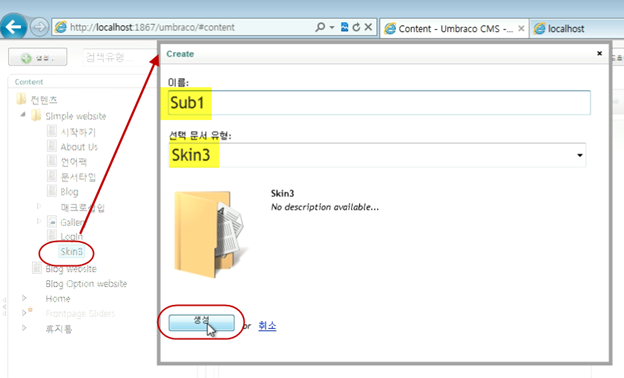Click the Simple website folder icon
This screenshot has height=378, width=624.
pos(36,115)
